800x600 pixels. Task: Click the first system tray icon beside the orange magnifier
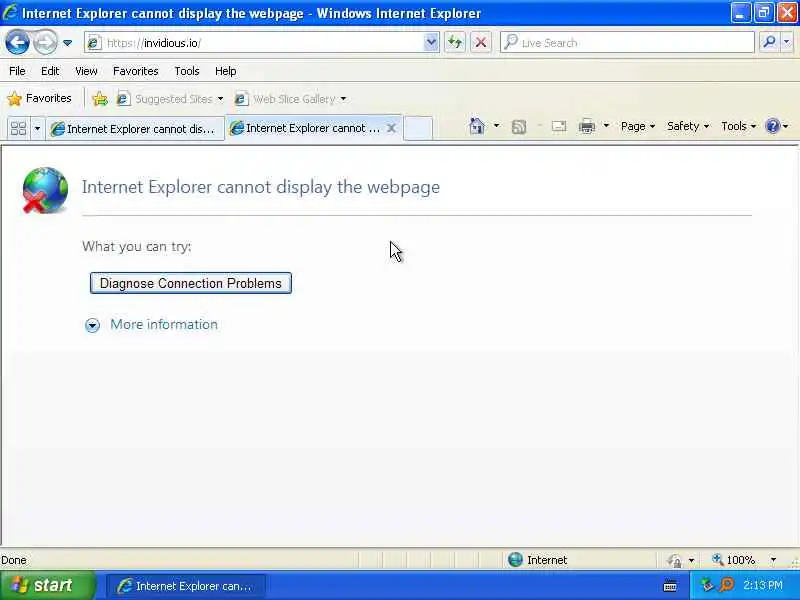708,585
